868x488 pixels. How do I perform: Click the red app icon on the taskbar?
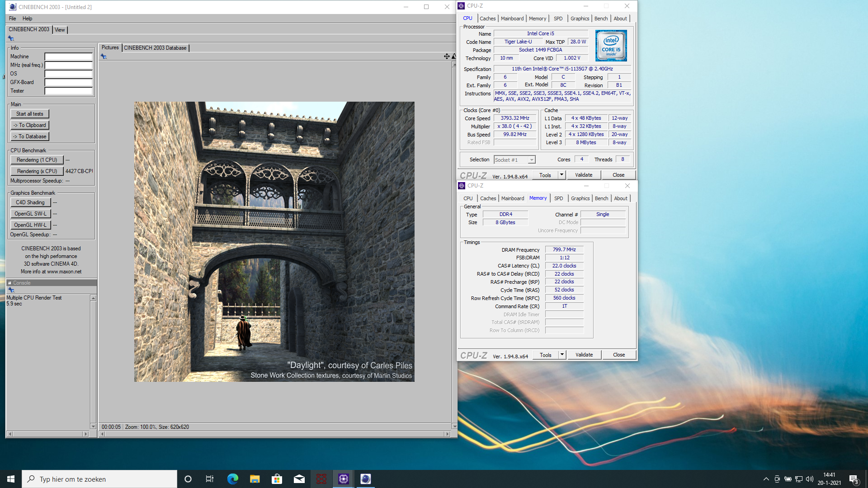coord(321,479)
